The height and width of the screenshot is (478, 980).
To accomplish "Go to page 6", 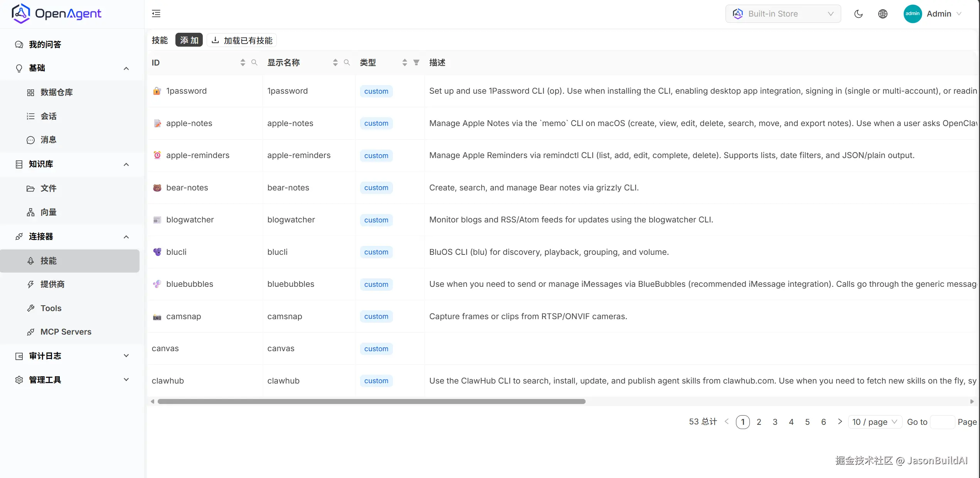I will 823,422.
